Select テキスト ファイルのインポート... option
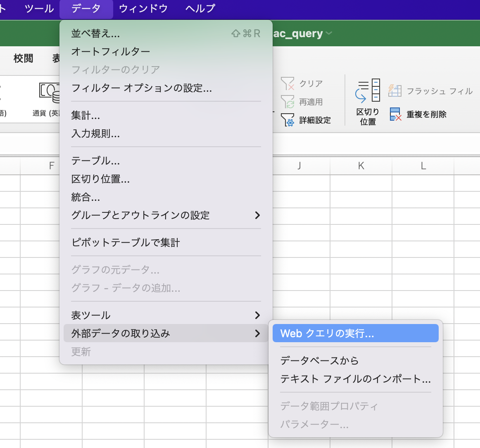 point(355,379)
